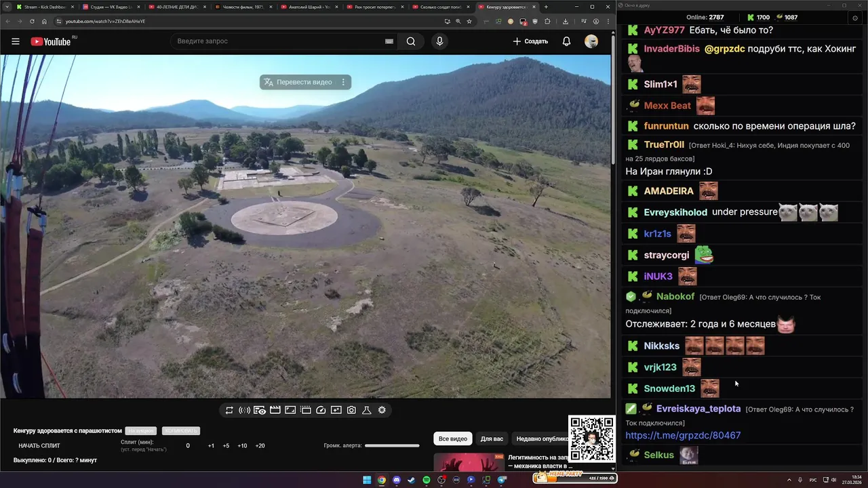Toggle the loop icon in video toolbar
The width and height of the screenshot is (868, 488).
[229, 410]
